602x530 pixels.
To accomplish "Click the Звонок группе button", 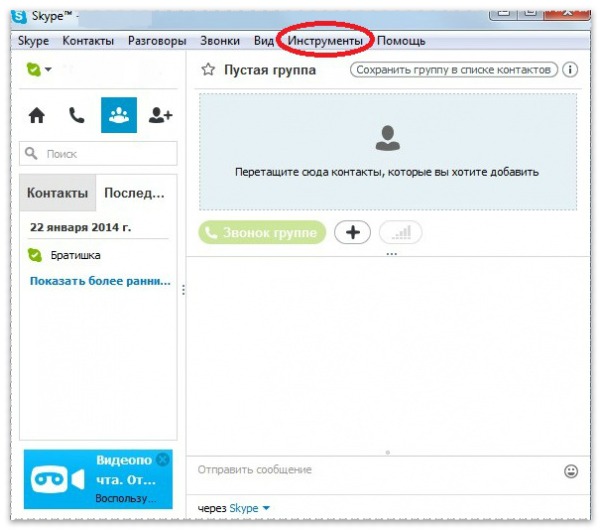I will pos(262,232).
